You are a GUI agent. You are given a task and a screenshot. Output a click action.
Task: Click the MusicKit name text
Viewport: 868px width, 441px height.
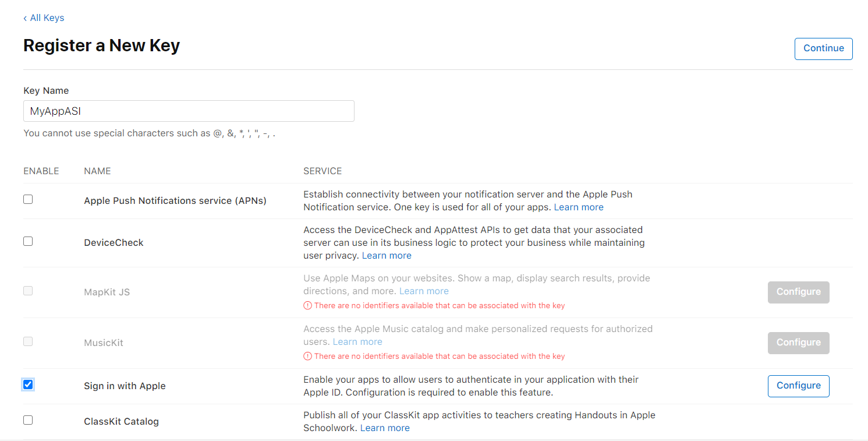[x=104, y=343]
